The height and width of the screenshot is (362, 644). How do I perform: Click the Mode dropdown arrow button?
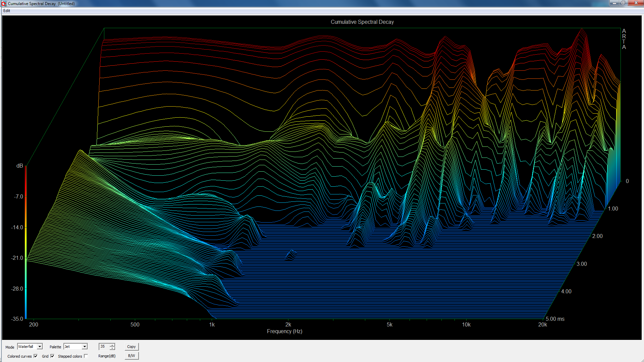point(40,347)
